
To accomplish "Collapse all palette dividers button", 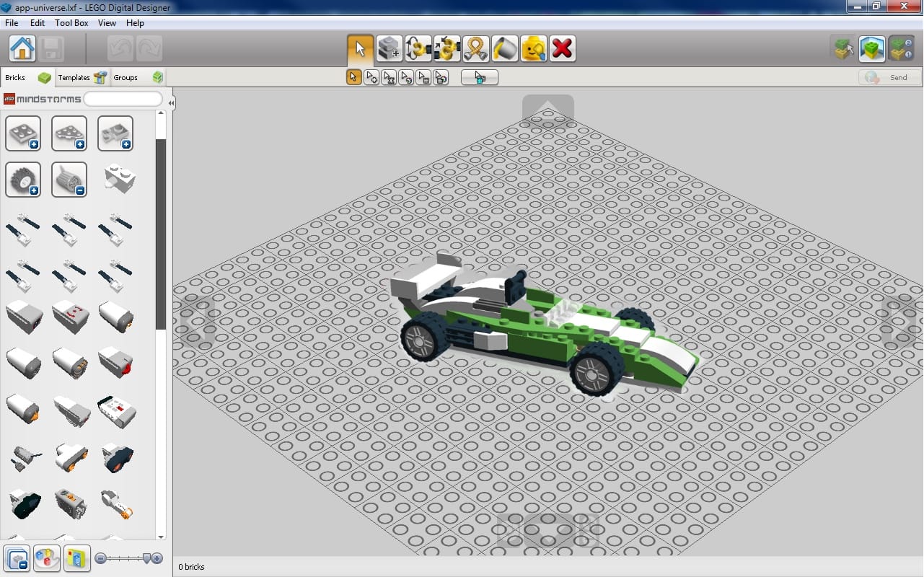I will [x=17, y=558].
